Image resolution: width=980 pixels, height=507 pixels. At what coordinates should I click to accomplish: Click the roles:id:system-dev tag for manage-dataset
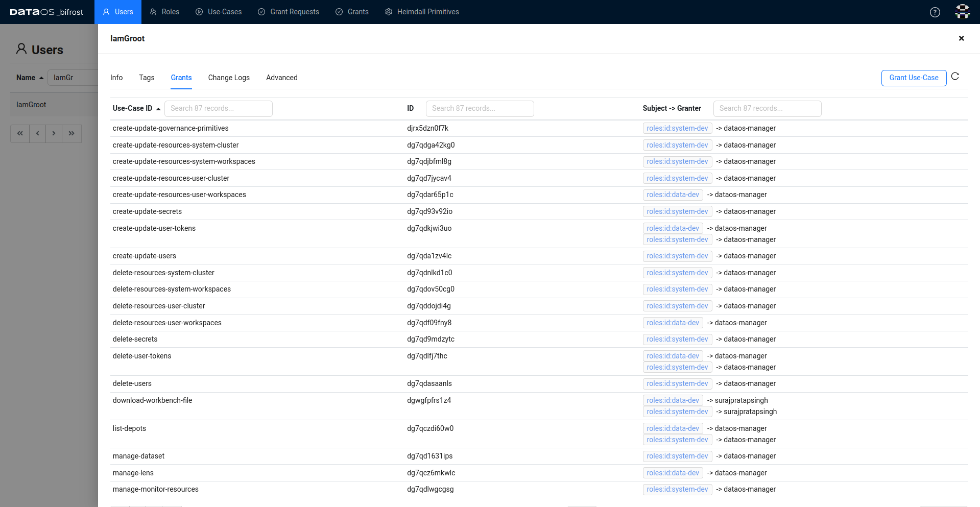pos(677,456)
